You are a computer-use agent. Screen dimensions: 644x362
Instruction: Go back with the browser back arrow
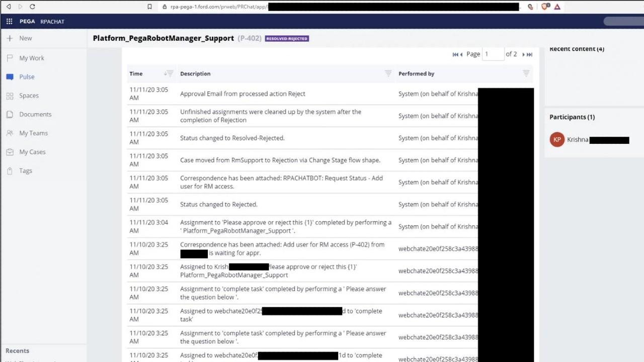pos(8,7)
